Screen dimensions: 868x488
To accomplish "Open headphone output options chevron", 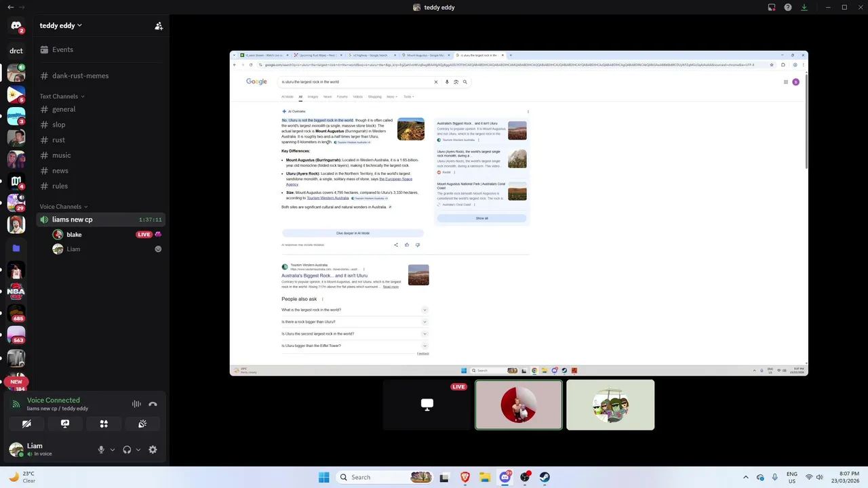I will (x=138, y=449).
